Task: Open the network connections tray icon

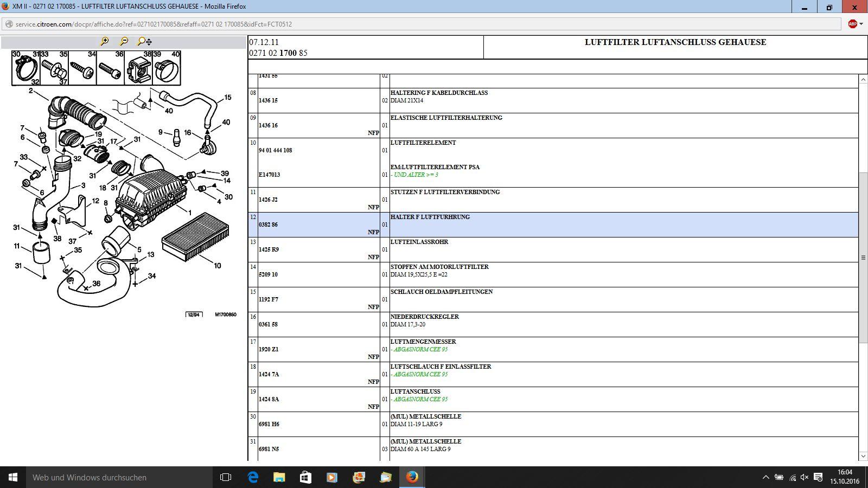Action: pyautogui.click(x=792, y=477)
